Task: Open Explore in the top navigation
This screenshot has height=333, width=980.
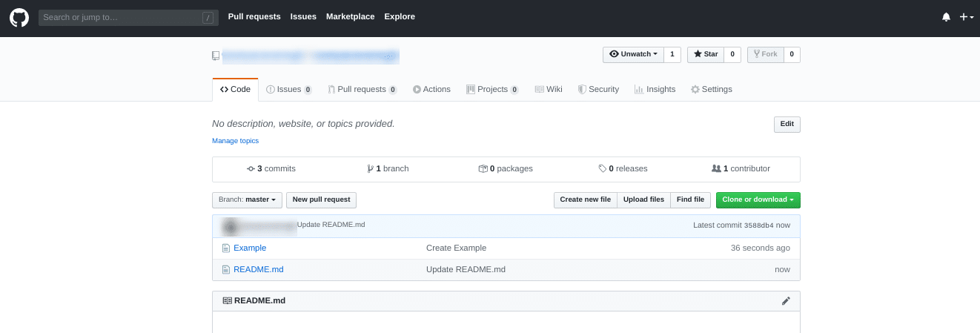Action: pyautogui.click(x=400, y=16)
